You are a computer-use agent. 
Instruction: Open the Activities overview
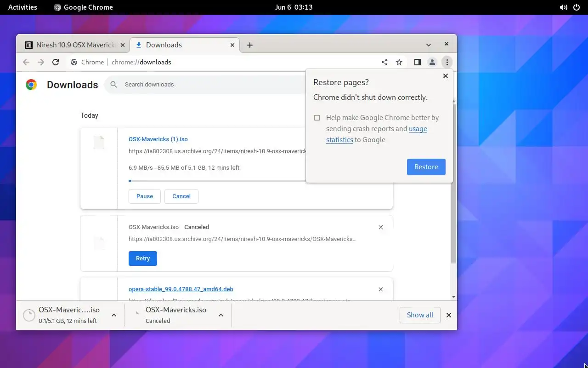pyautogui.click(x=23, y=7)
